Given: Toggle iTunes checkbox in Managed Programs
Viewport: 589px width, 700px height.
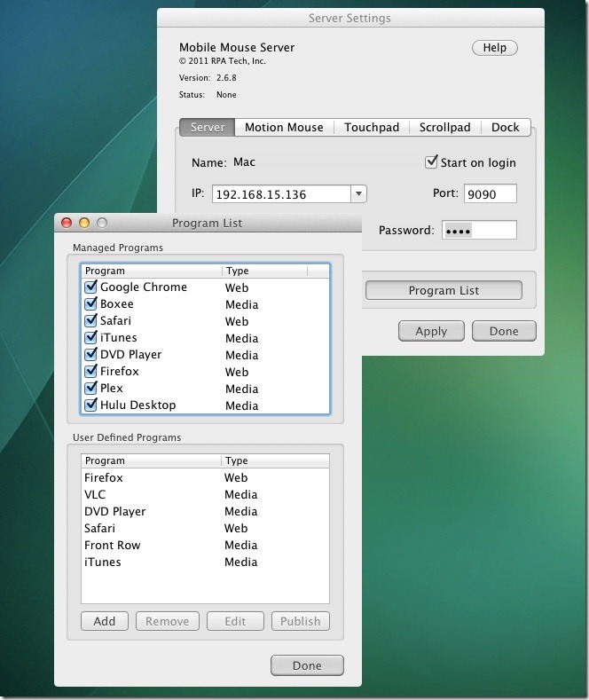Looking at the screenshot, I should tap(90, 337).
